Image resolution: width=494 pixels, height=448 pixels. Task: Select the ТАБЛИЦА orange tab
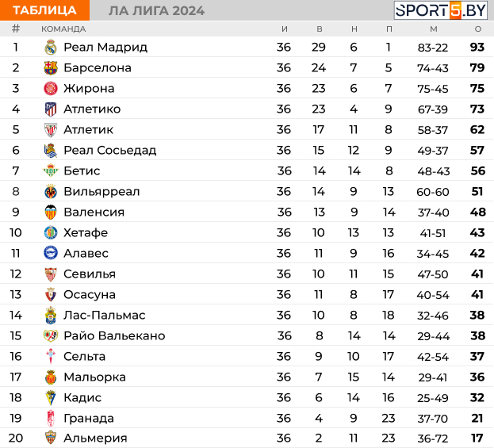tap(44, 10)
